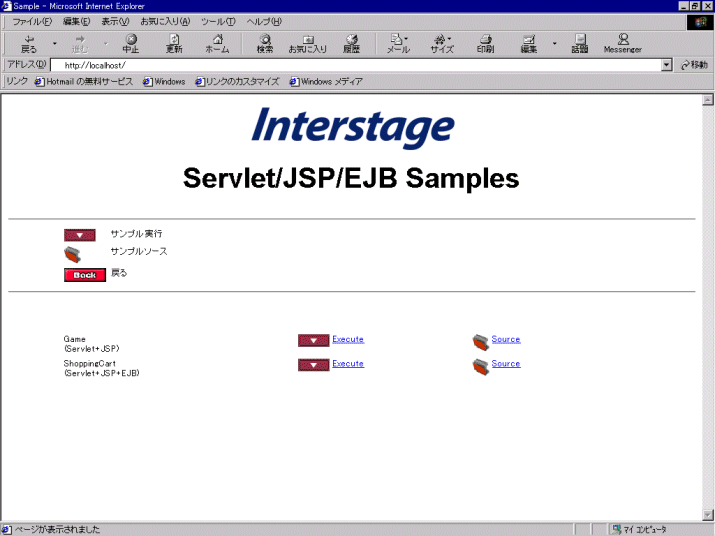
Task: Open the 表示(V) menu
Action: click(x=115, y=21)
